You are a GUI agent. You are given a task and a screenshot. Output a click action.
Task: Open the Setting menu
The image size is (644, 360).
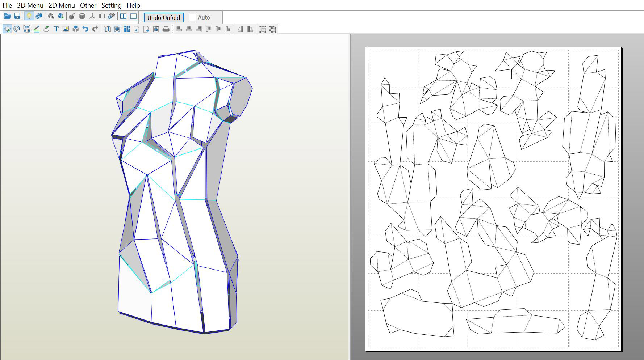111,5
